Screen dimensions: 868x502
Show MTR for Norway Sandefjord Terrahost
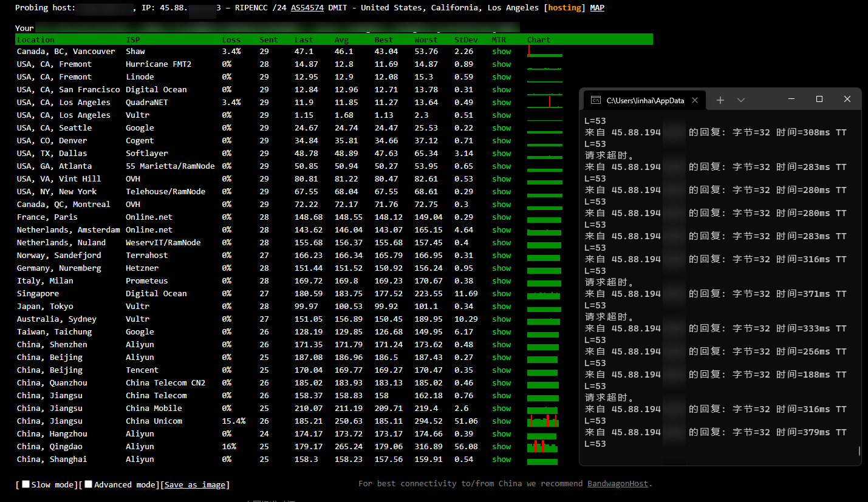(502, 256)
